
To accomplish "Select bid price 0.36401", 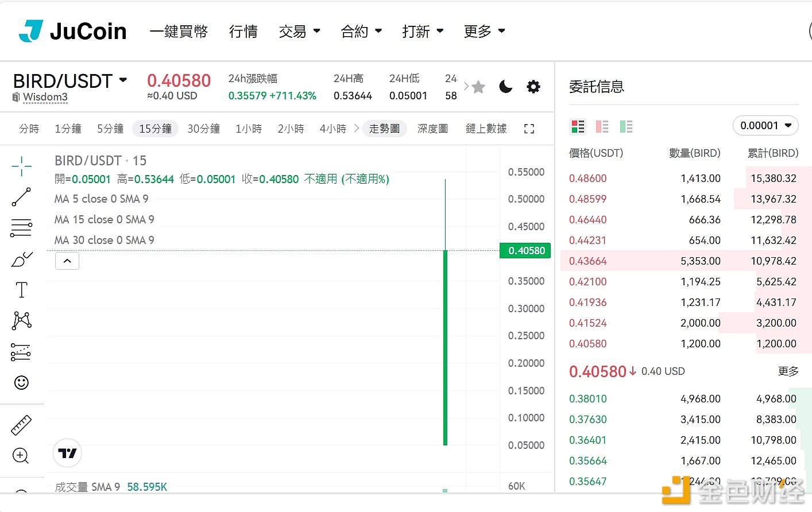I will coord(587,440).
